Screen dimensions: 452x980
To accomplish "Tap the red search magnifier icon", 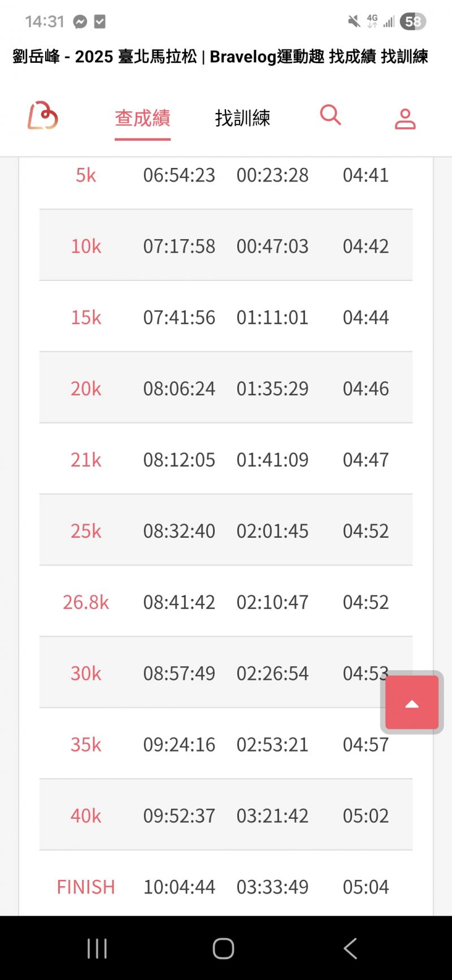I will (331, 115).
